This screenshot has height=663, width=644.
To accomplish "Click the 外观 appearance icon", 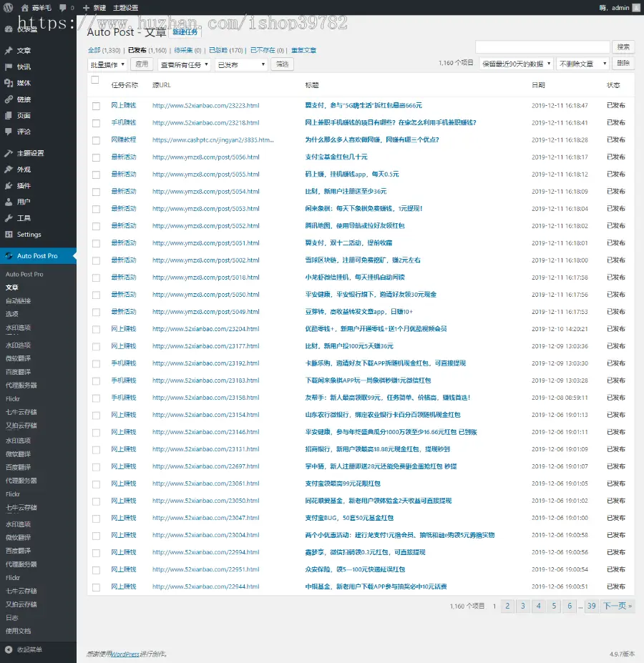I will (9, 170).
